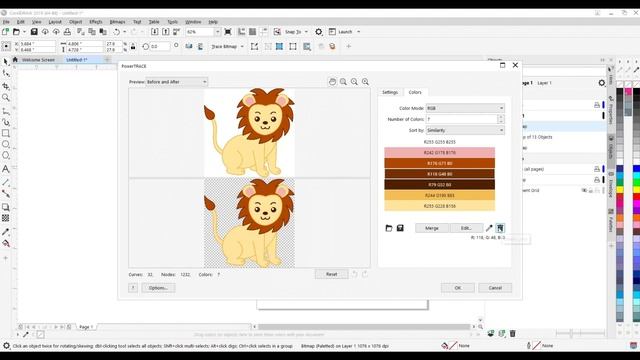The height and width of the screenshot is (360, 640).
Task: Click the Zoom to fit magnifier in PowerTRACE
Action: coord(365,82)
